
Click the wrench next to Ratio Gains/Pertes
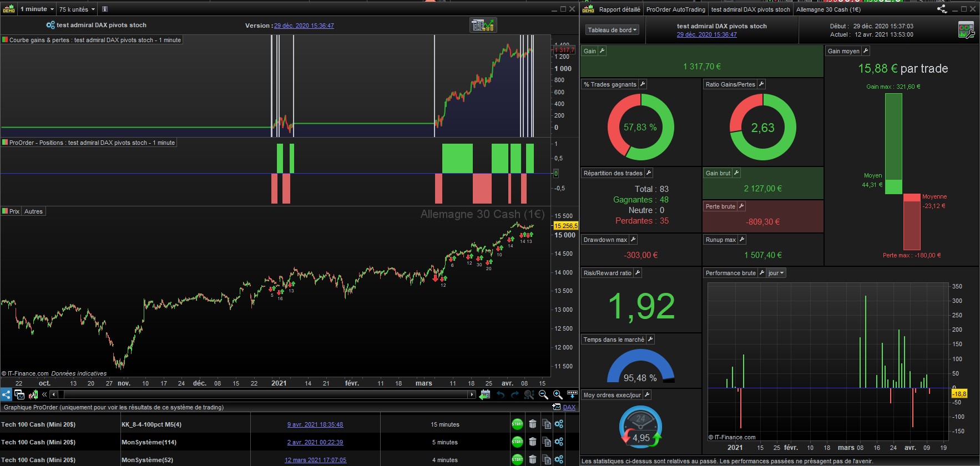coord(761,84)
